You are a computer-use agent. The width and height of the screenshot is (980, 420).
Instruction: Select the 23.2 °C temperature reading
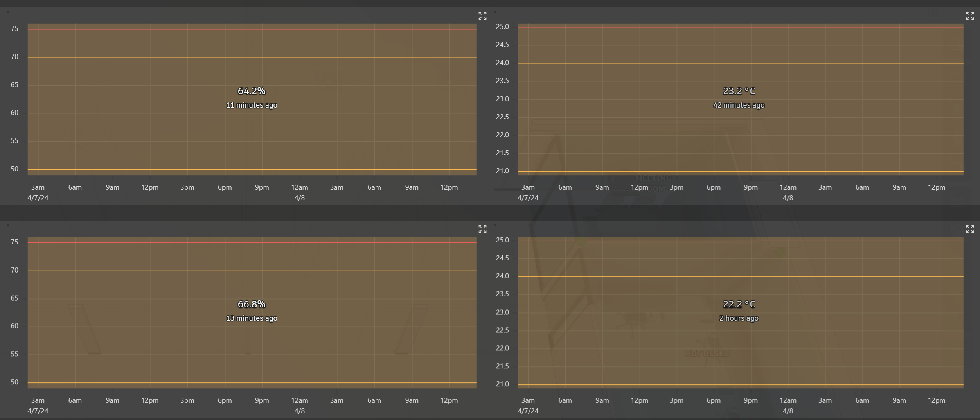point(738,91)
